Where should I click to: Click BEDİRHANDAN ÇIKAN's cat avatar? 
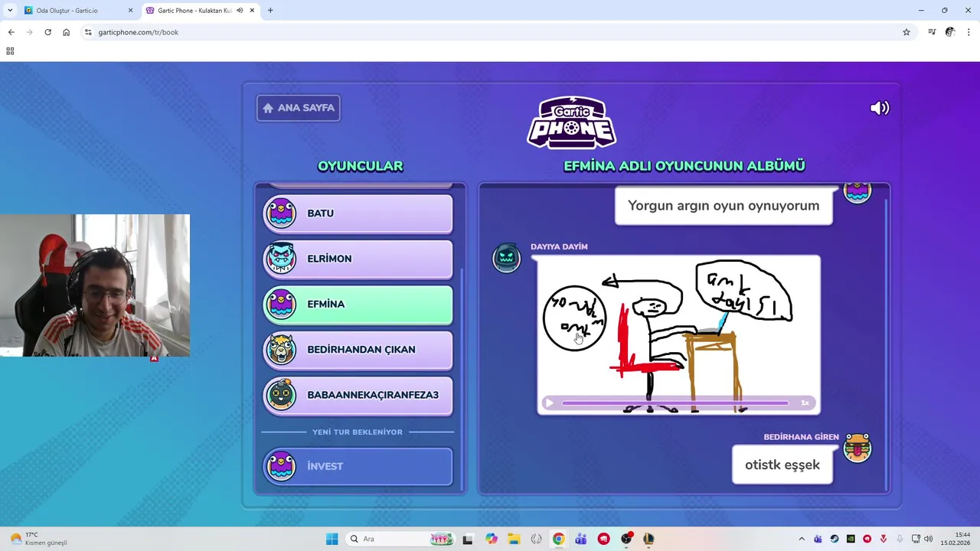(281, 350)
